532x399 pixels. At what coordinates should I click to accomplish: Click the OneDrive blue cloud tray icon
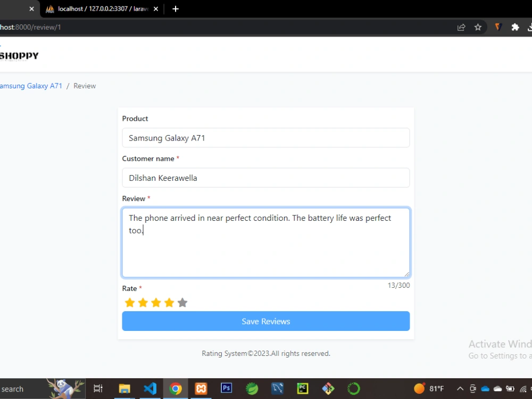pyautogui.click(x=485, y=389)
